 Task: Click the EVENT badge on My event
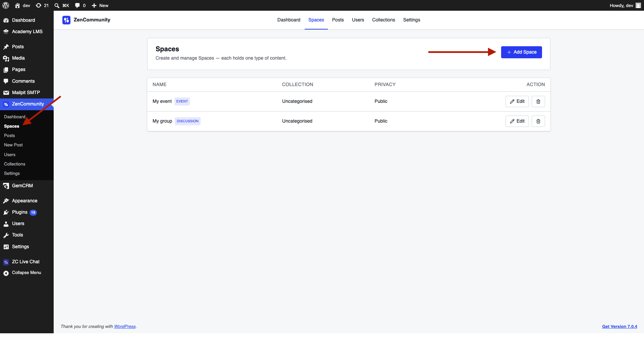click(182, 101)
